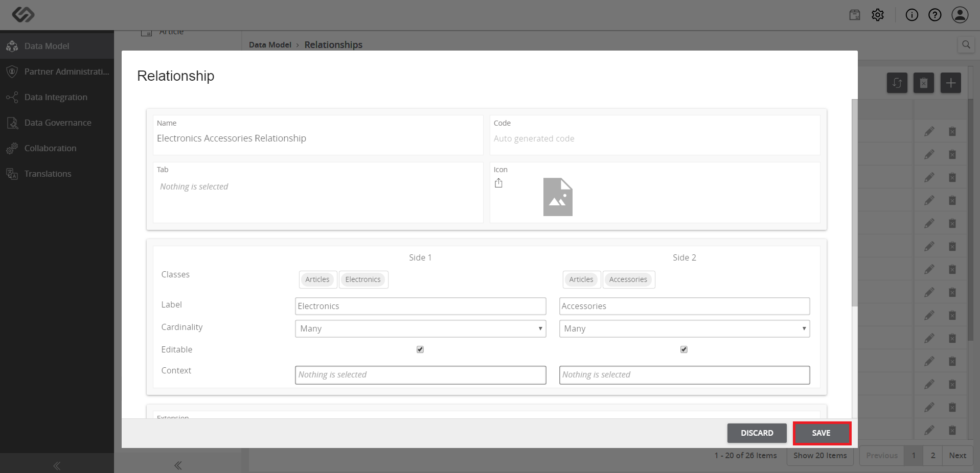Click Side 1 Label field Electronics

pos(420,306)
